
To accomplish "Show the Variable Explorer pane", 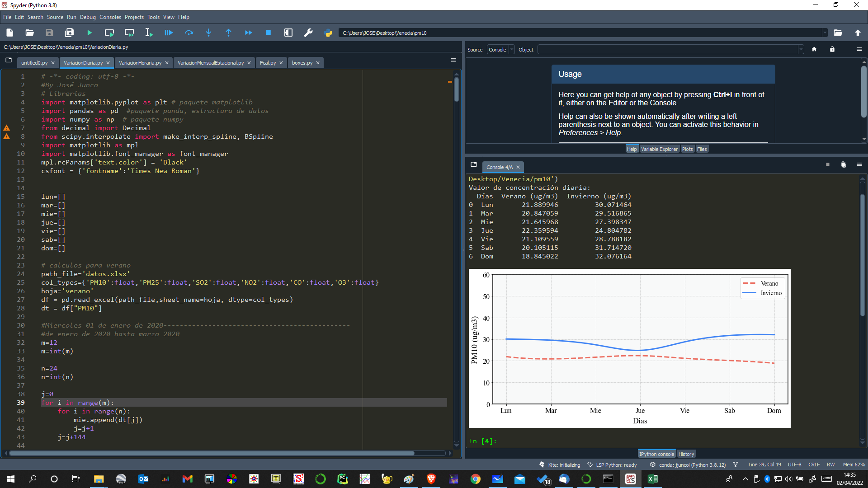I will 659,149.
